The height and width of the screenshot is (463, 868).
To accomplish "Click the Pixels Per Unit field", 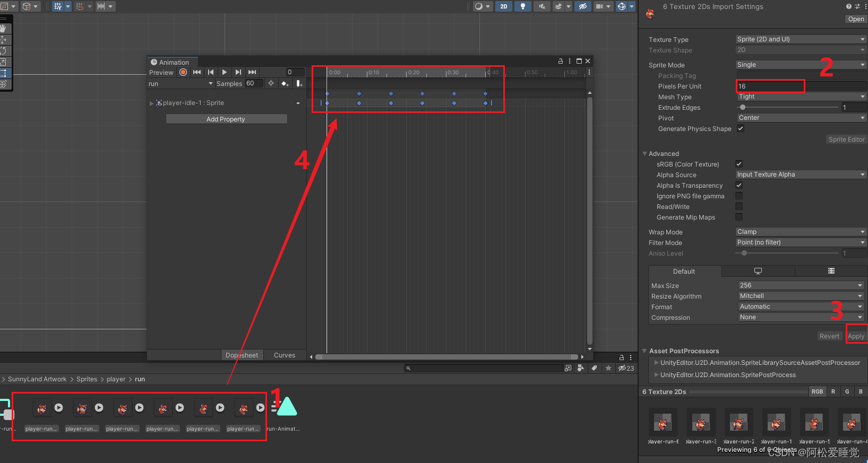I will pyautogui.click(x=802, y=86).
